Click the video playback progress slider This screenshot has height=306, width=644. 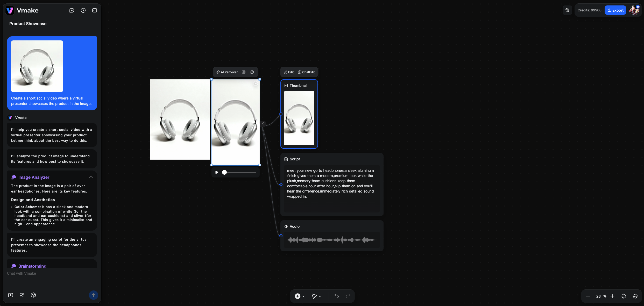(x=240, y=172)
